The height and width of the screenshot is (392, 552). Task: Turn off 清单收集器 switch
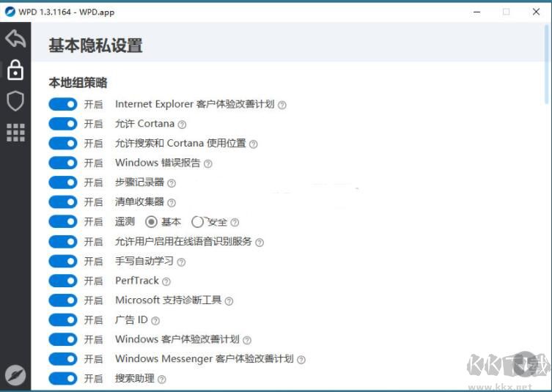(62, 202)
